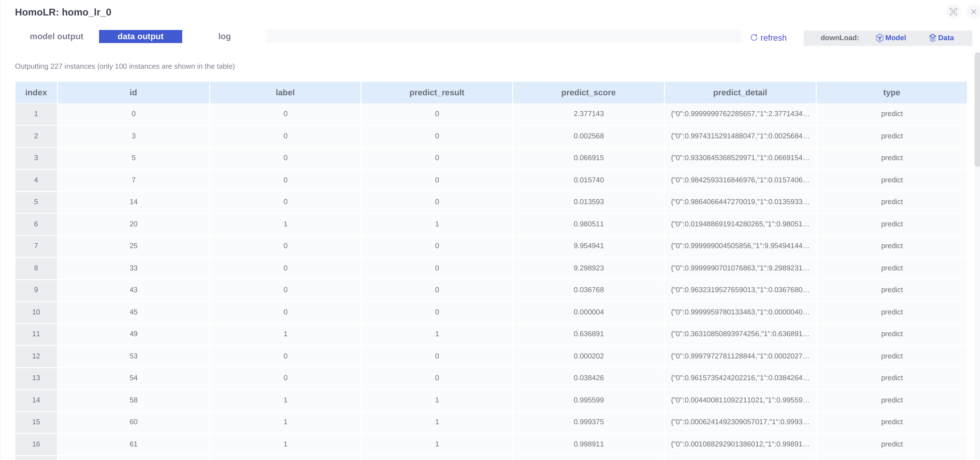Click the id column header
Image resolution: width=980 pixels, height=460 pixels.
133,92
